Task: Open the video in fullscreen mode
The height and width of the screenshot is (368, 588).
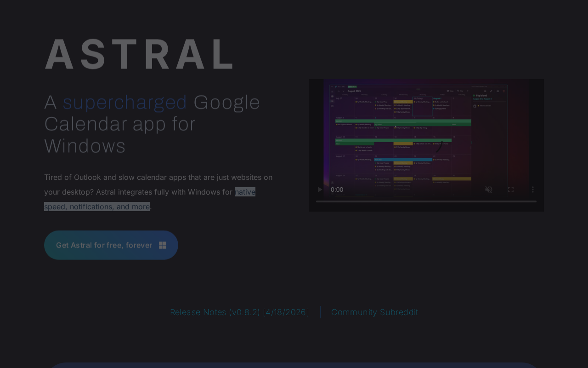Action: 511,190
